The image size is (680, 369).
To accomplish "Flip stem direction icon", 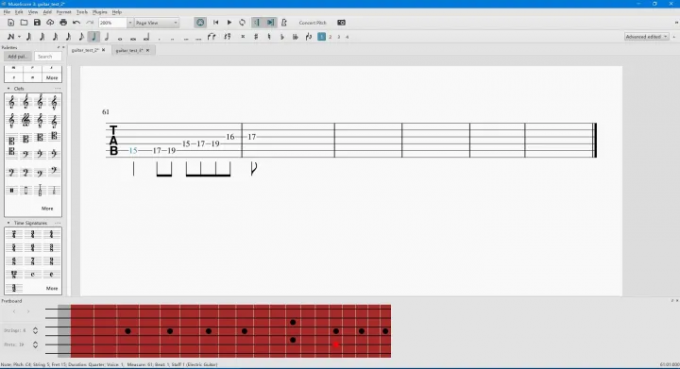I will (x=308, y=37).
